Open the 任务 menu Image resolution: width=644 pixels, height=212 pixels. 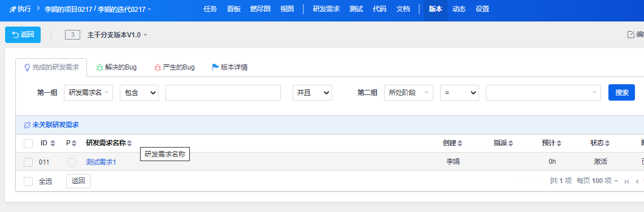tap(210, 9)
